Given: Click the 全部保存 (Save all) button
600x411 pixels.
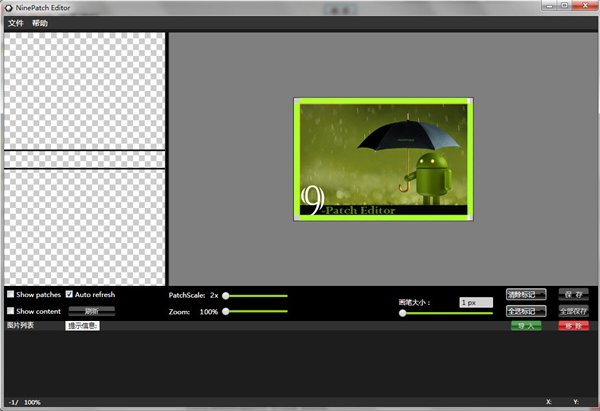Looking at the screenshot, I should click(573, 311).
